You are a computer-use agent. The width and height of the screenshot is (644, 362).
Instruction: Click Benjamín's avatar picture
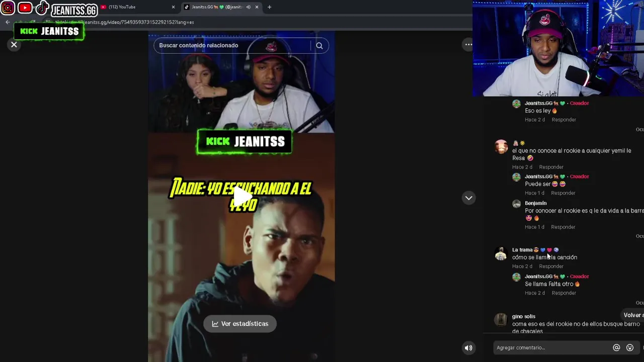[x=516, y=204]
